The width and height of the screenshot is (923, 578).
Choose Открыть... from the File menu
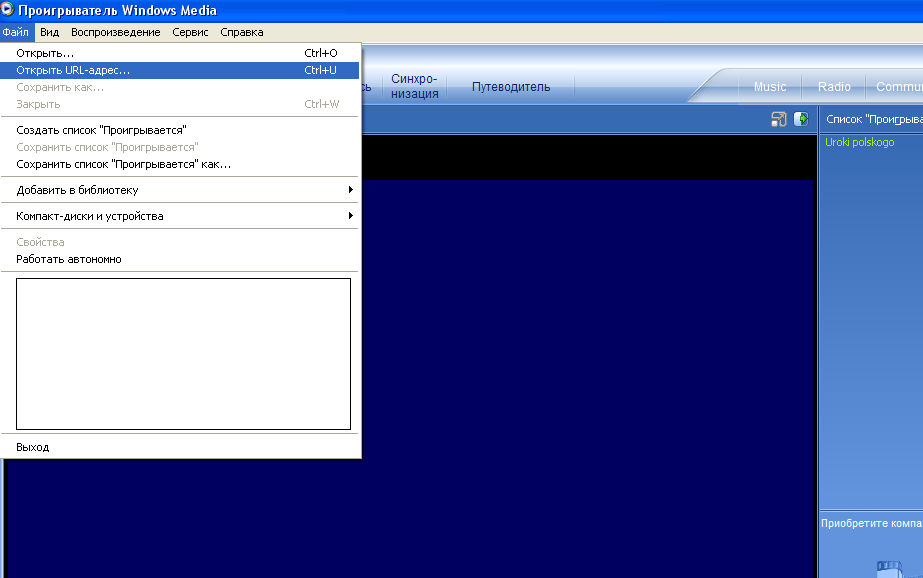[x=180, y=53]
